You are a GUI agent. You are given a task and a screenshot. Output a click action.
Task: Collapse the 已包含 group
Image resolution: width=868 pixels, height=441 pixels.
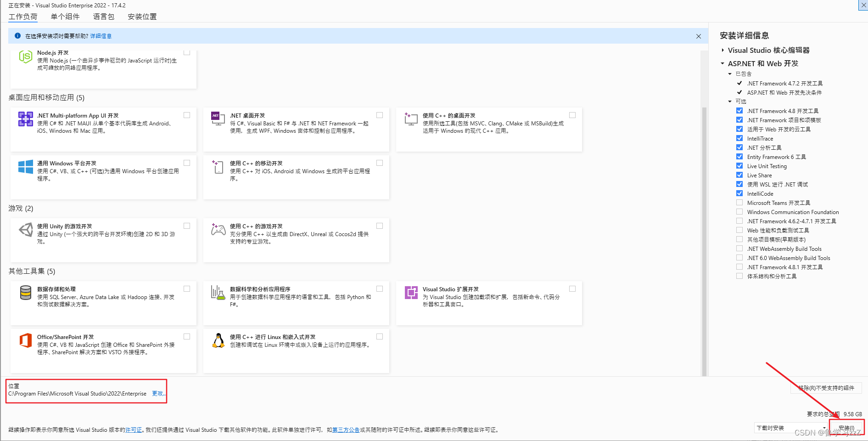tap(730, 74)
